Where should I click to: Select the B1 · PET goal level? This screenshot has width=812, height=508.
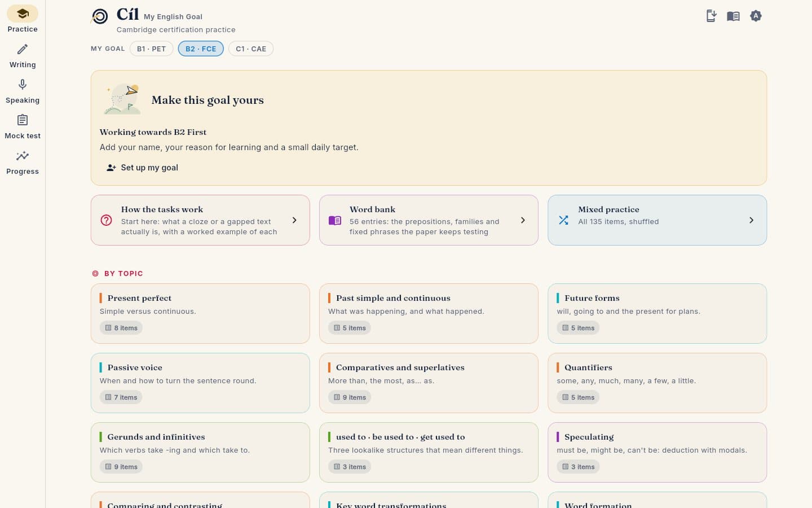tap(151, 49)
